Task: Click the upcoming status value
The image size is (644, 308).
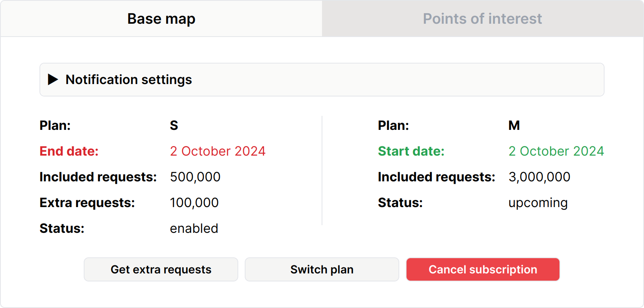Action: 538,203
